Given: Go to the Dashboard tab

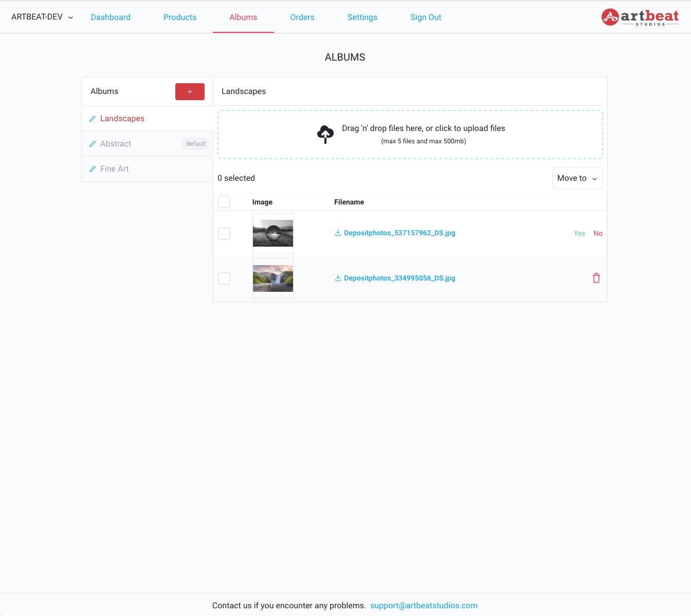Looking at the screenshot, I should [111, 17].
